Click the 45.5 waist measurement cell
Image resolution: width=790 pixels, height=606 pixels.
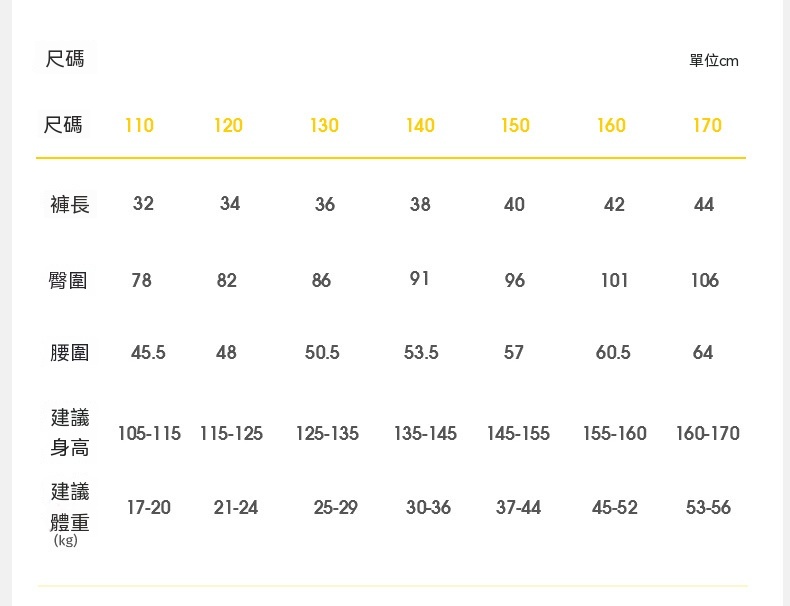[x=148, y=353]
